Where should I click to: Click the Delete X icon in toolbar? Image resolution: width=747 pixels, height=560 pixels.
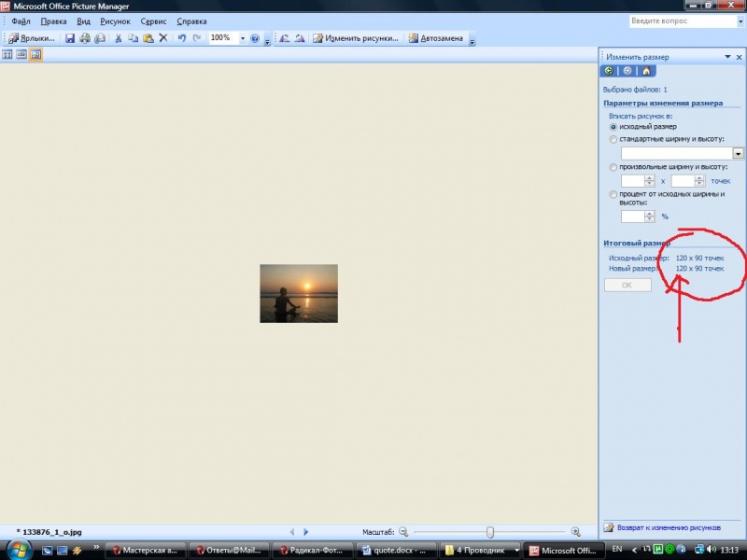click(162, 38)
